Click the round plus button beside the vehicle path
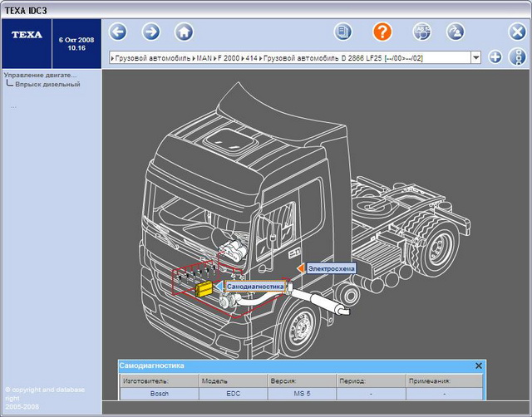The width and height of the screenshot is (532, 417). coord(495,57)
